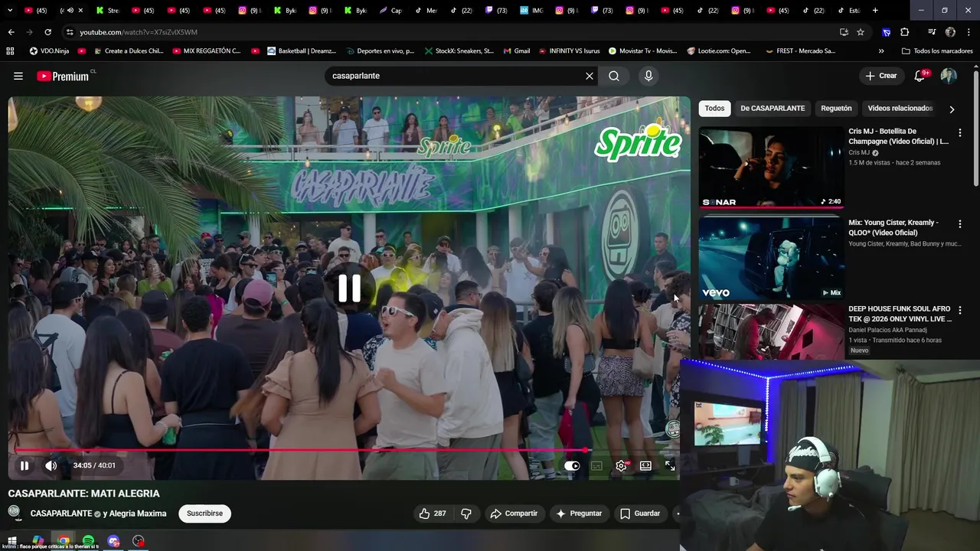Open Spotify from the taskbar

click(x=88, y=541)
